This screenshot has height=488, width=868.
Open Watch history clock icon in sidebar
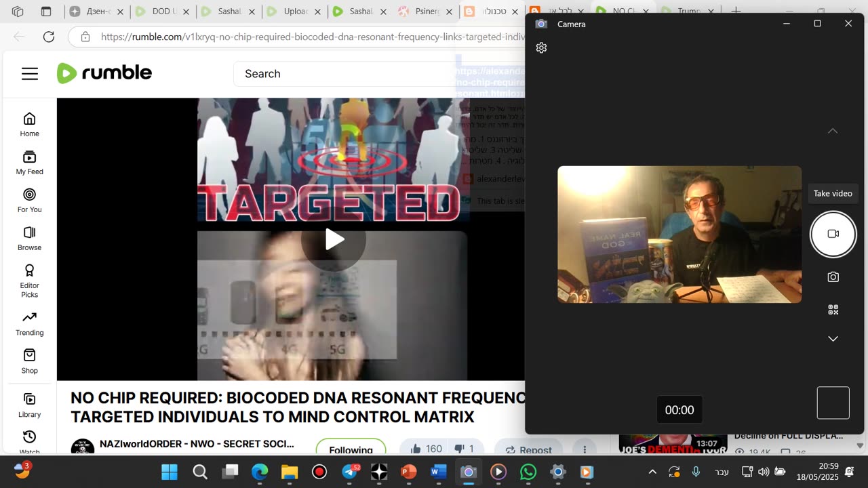(x=29, y=437)
